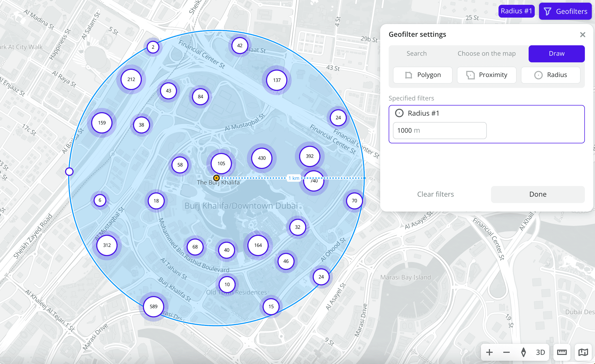
Task: Toggle 3D map view
Action: click(x=540, y=352)
